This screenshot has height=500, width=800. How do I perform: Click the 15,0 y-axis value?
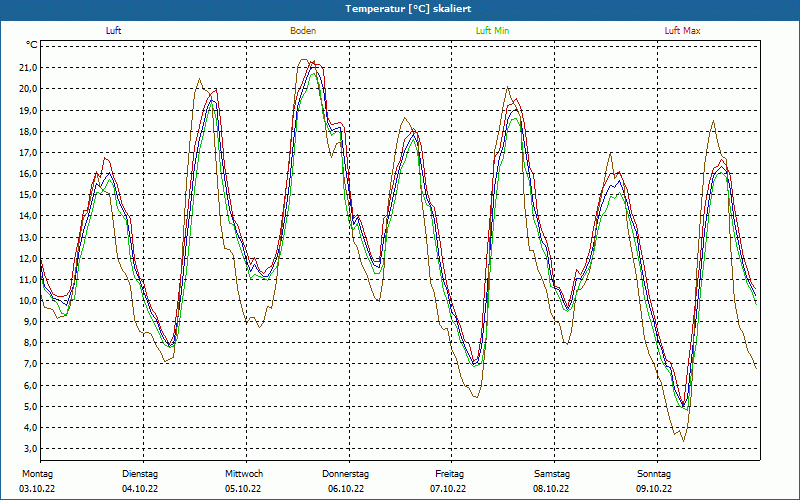(x=28, y=195)
